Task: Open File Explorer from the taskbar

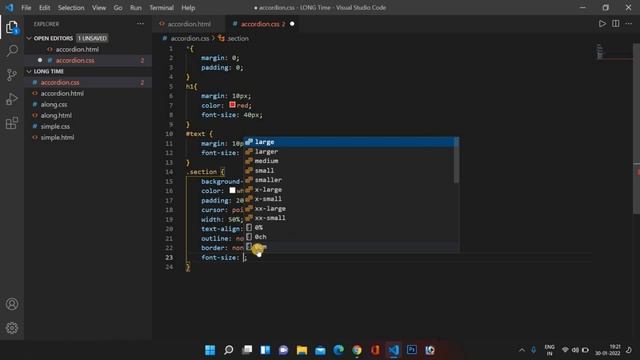Action: [302, 350]
